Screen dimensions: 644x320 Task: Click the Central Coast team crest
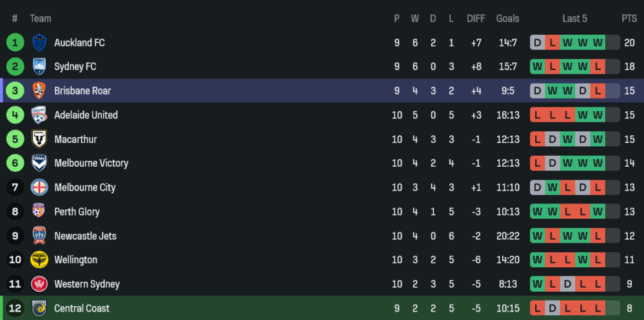click(x=39, y=308)
